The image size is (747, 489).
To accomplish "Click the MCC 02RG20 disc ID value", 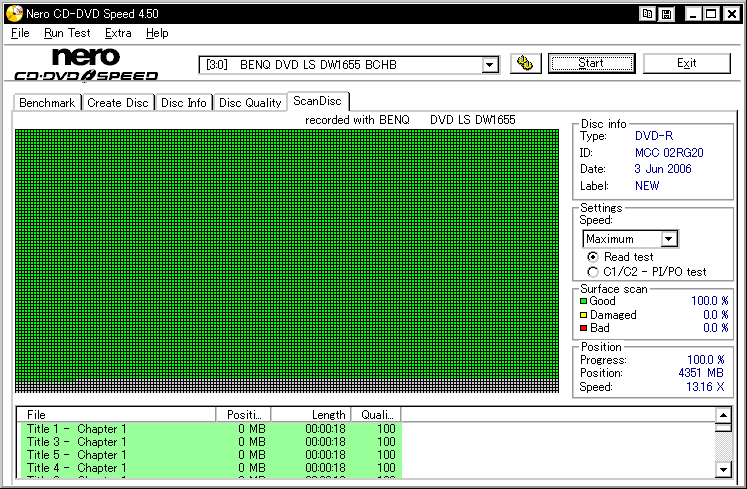I will click(x=669, y=153).
